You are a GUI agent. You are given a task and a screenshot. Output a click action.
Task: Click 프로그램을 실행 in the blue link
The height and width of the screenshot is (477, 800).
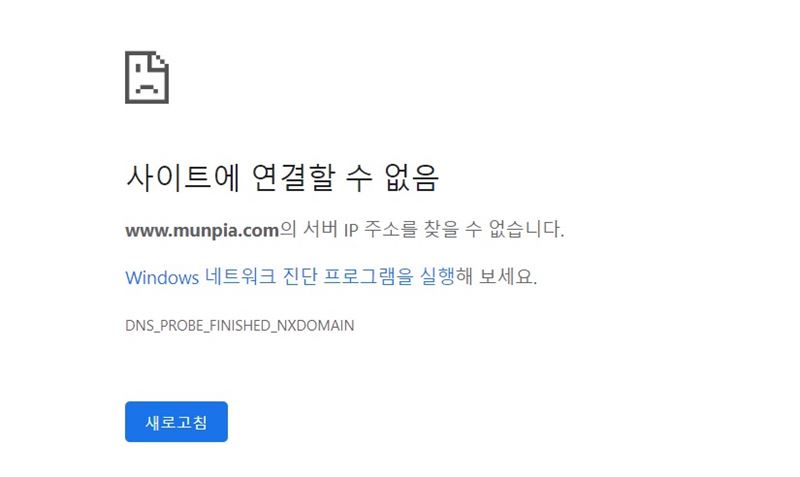(389, 277)
